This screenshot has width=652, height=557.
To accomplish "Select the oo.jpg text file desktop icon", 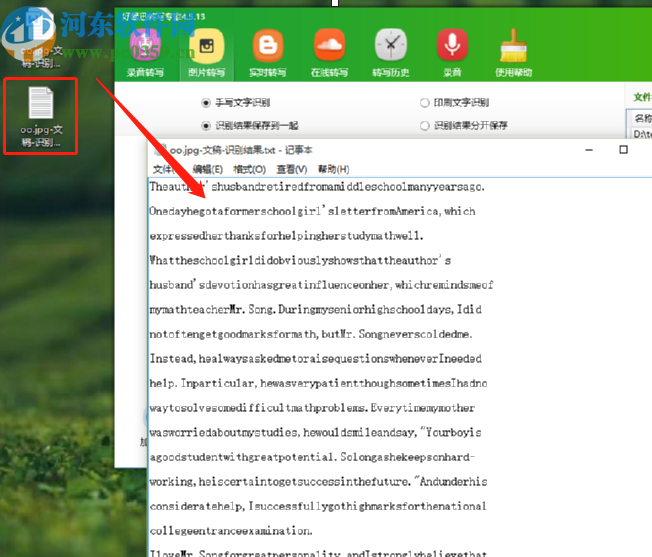I will coord(41,116).
